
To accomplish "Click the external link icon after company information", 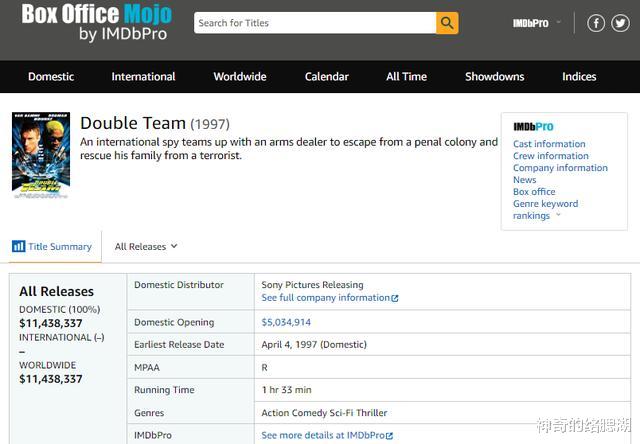I will pos(395,298).
